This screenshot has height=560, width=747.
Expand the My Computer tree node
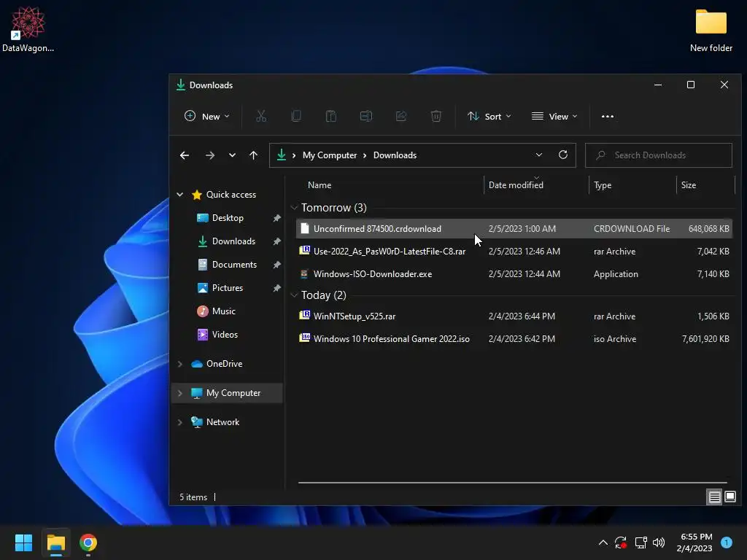[180, 393]
